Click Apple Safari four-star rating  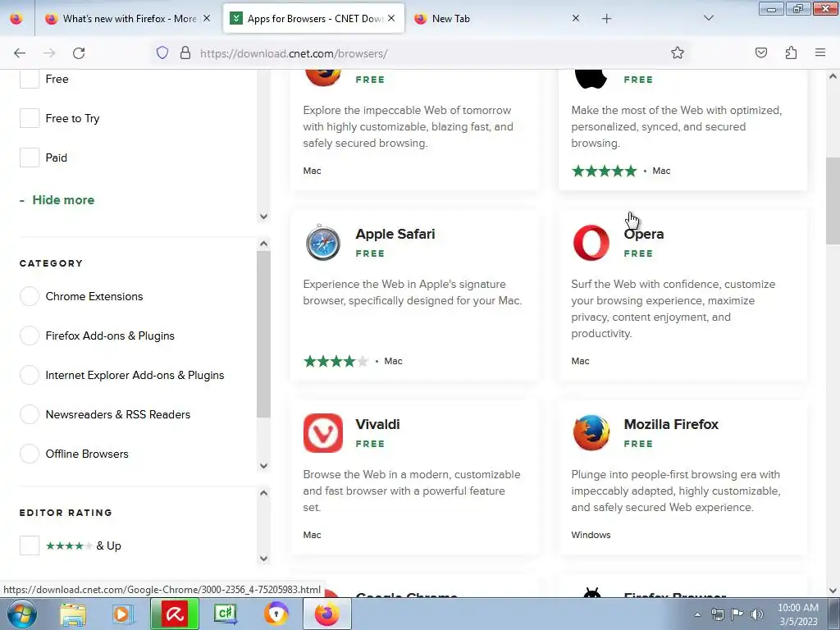[x=336, y=361]
